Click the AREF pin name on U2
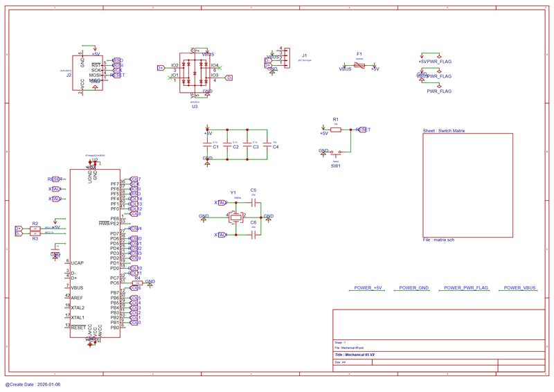 tap(77, 298)
